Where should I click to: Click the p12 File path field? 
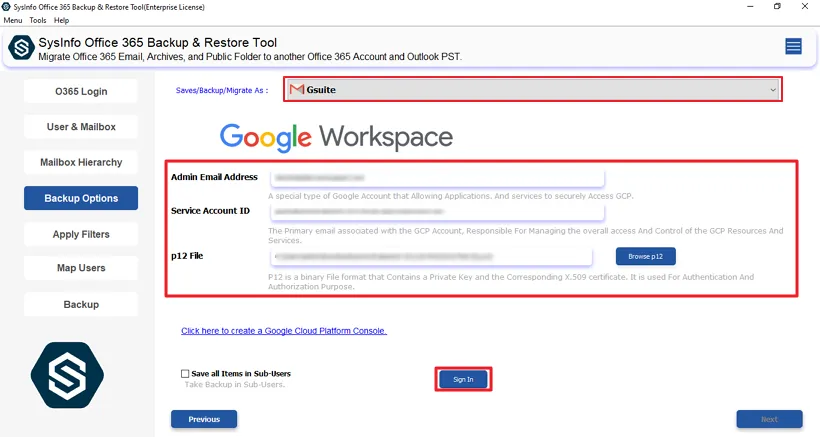tap(432, 257)
